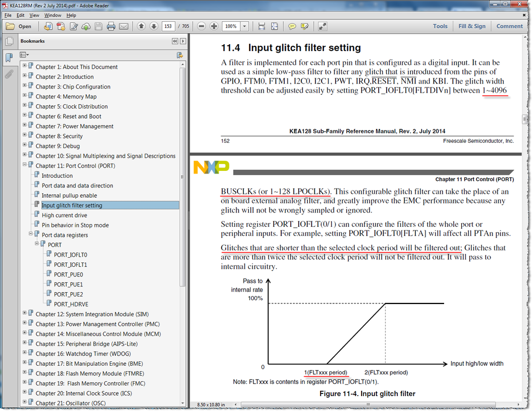Jump to PORT_IOFLT1 bookmark
Image resolution: width=532 pixels, height=411 pixels.
coord(71,265)
